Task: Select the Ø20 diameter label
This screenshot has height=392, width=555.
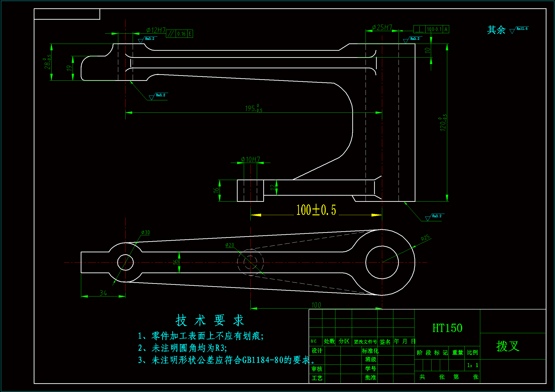Action: (x=230, y=245)
